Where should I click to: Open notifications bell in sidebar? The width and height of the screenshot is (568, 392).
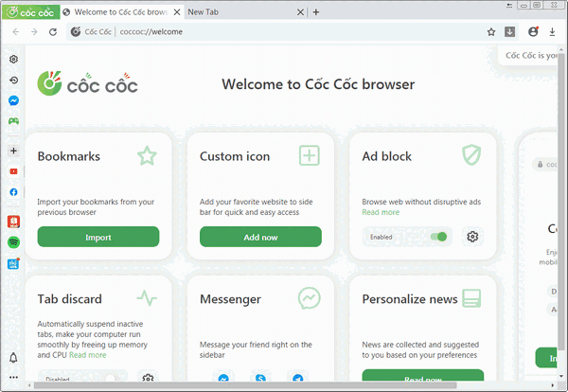pos(13,358)
